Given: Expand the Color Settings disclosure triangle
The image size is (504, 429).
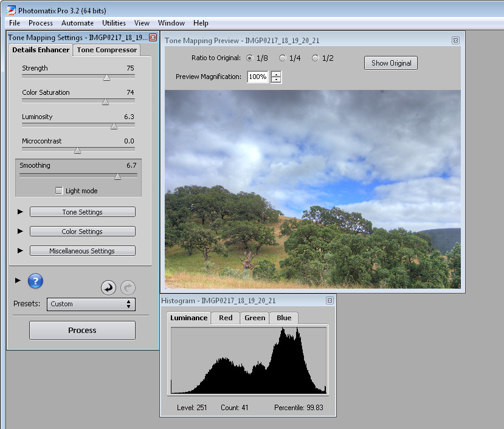Looking at the screenshot, I should tap(20, 231).
